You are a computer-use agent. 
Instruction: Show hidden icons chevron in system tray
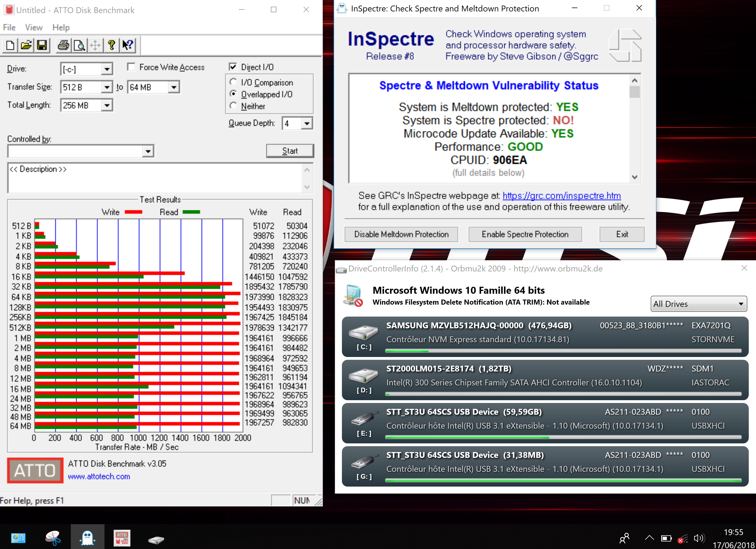[649, 538]
